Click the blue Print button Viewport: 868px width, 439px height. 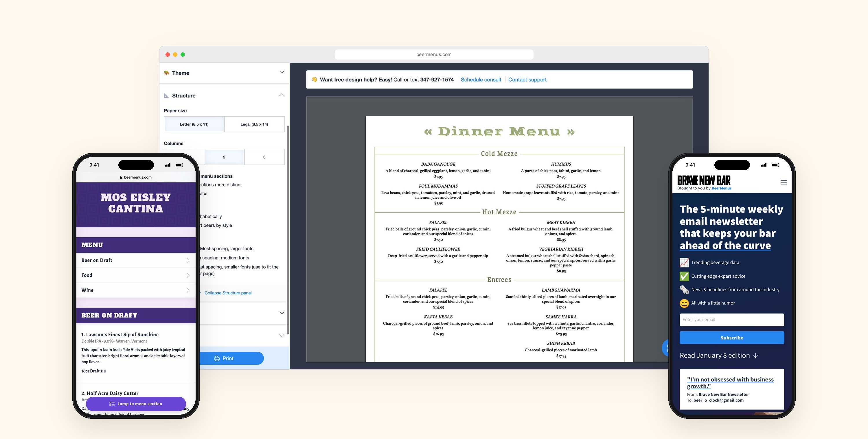[231, 358]
